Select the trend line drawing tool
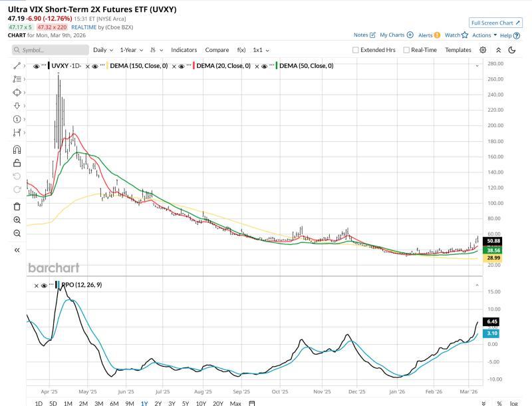The width and height of the screenshot is (532, 406). (x=17, y=65)
